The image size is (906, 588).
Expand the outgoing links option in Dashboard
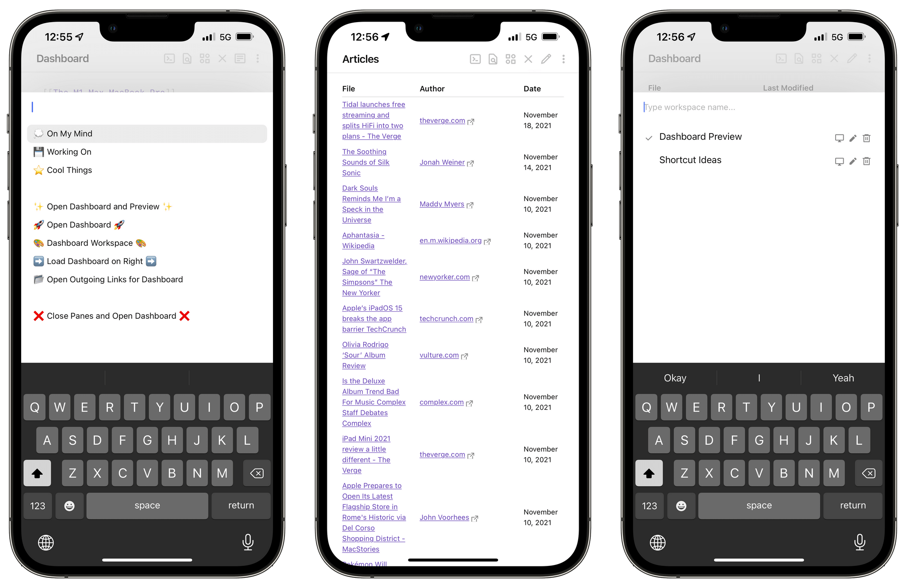click(124, 279)
